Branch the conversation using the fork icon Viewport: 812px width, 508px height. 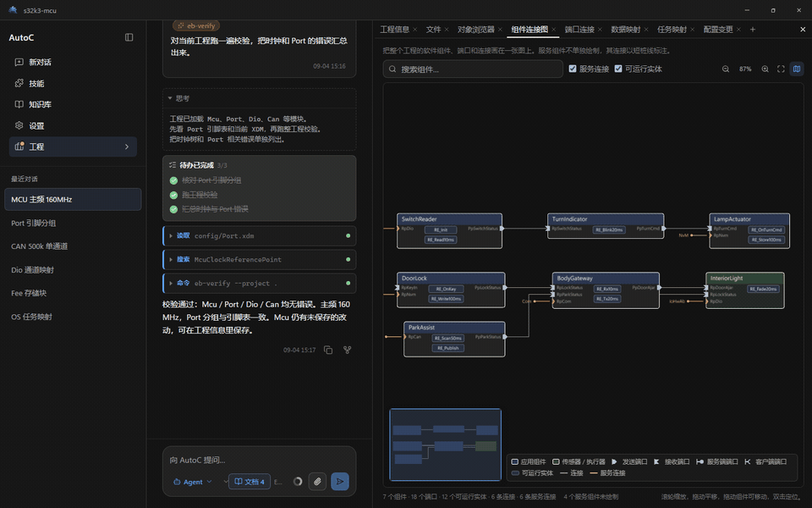[348, 350]
